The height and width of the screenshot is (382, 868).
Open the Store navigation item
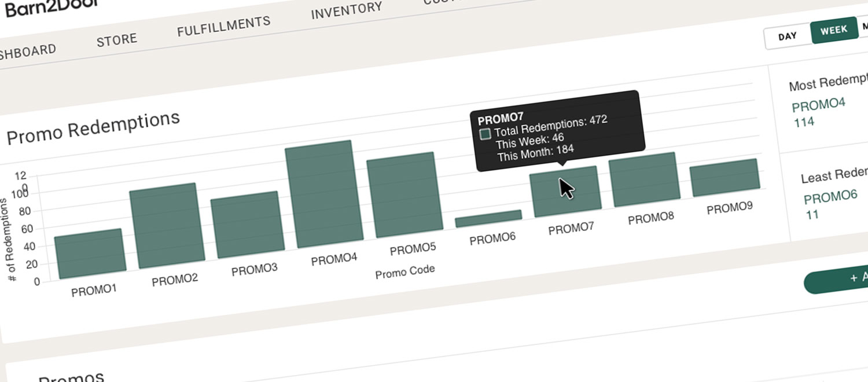[117, 39]
